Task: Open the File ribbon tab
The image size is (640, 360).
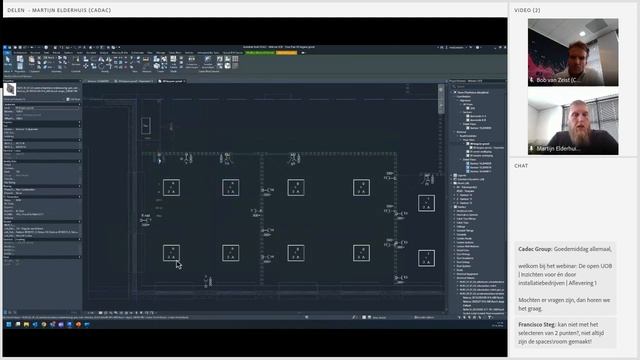Action: click(7, 53)
